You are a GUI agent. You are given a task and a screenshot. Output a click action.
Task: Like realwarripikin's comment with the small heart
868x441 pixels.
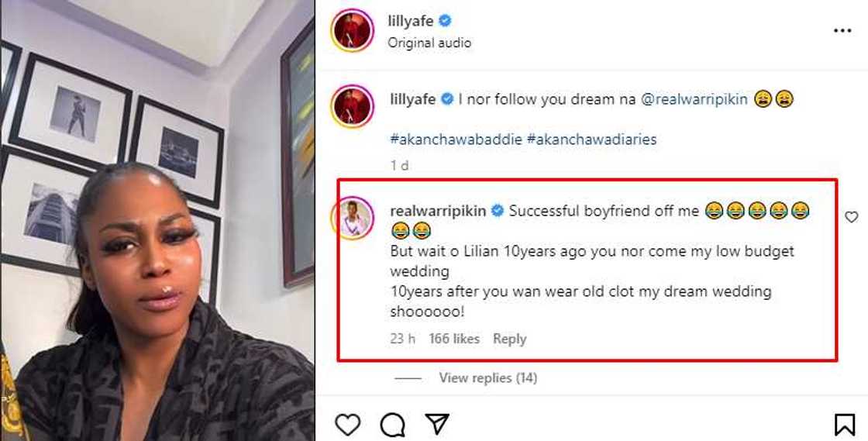851,217
